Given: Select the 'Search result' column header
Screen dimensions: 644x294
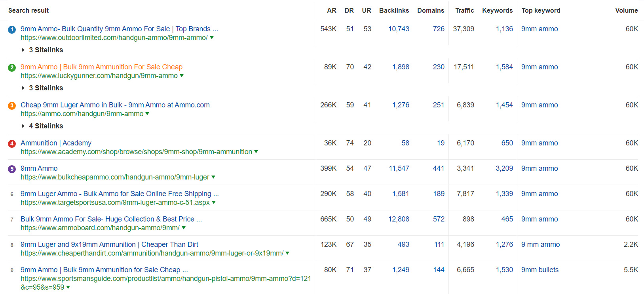Looking at the screenshot, I should coord(28,10).
